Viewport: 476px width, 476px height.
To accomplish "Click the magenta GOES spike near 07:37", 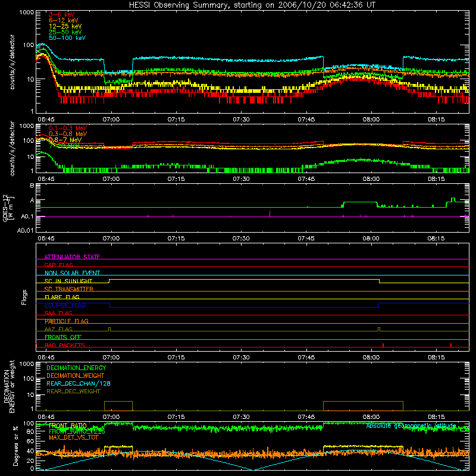I will [270, 214].
